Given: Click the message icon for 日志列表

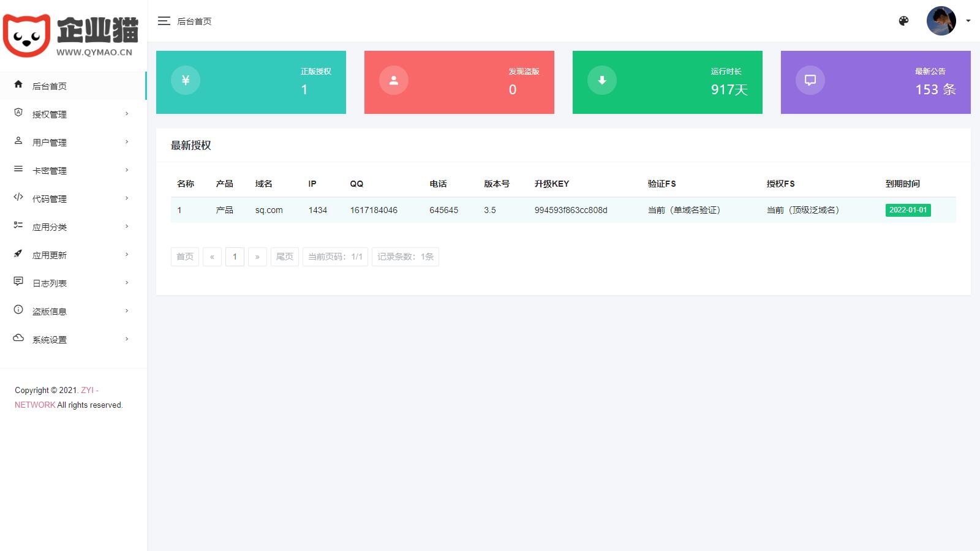Looking at the screenshot, I should coord(18,282).
